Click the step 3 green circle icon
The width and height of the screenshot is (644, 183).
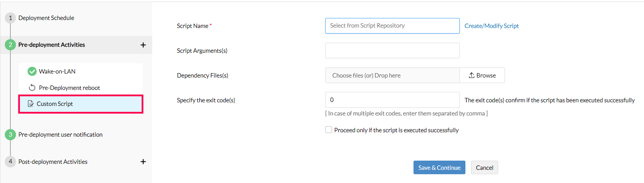pyautogui.click(x=10, y=135)
